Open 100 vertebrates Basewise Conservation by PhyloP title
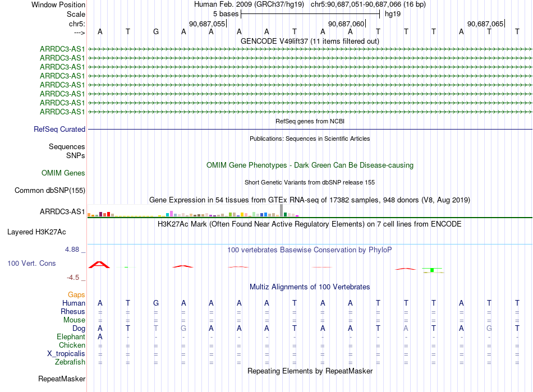 [310, 250]
